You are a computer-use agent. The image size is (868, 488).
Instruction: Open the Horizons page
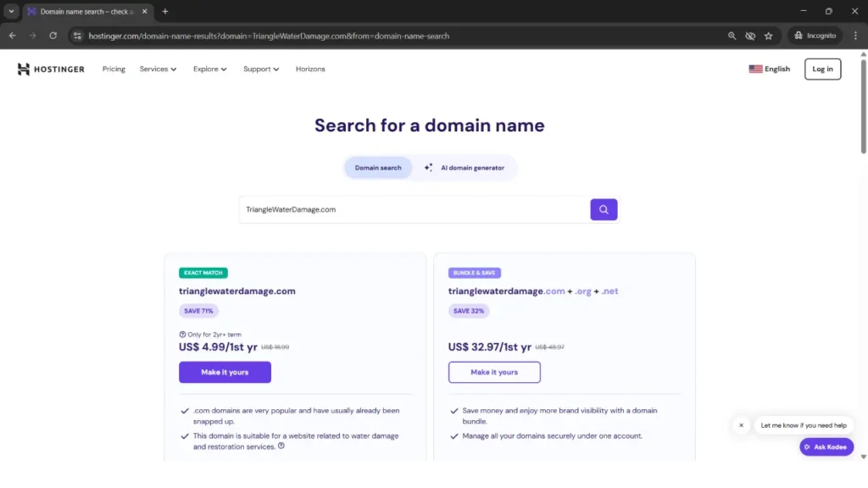(x=310, y=69)
